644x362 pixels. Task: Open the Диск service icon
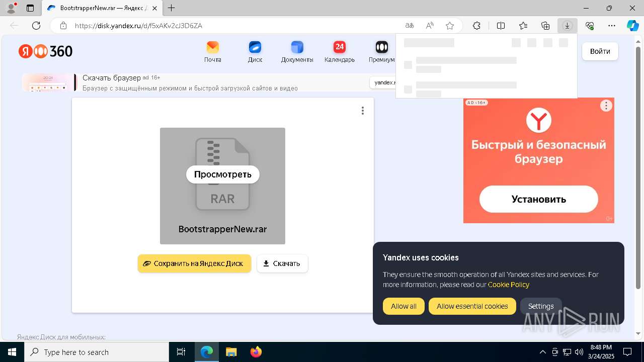click(x=255, y=52)
